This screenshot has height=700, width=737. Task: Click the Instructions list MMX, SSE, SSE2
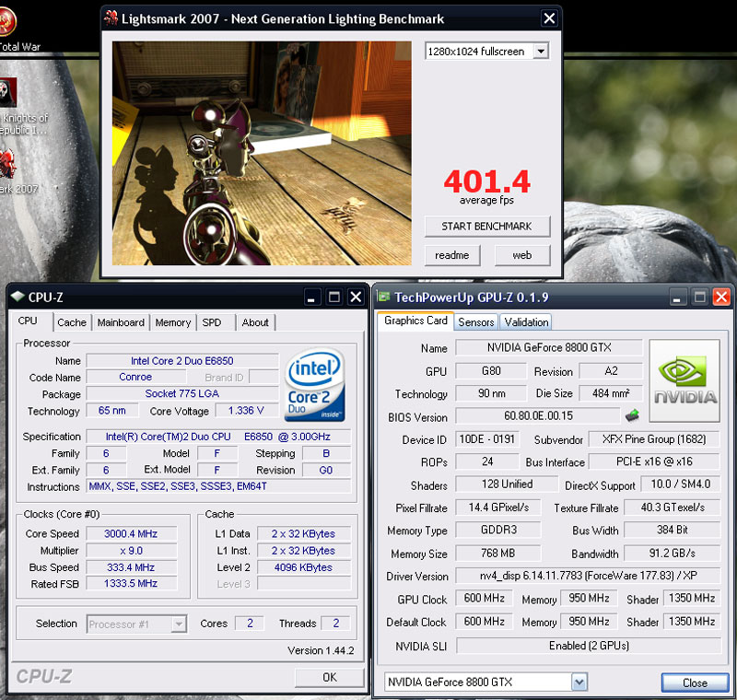(218, 486)
